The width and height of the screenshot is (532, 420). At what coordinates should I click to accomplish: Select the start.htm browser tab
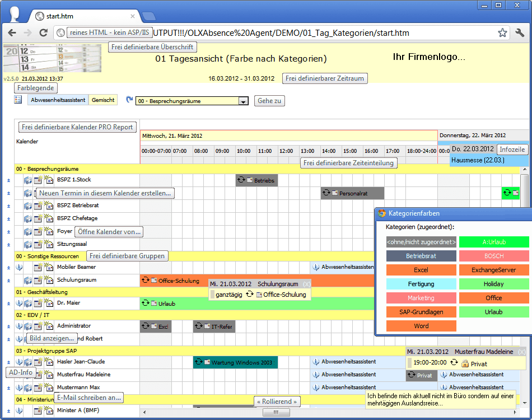(x=84, y=16)
